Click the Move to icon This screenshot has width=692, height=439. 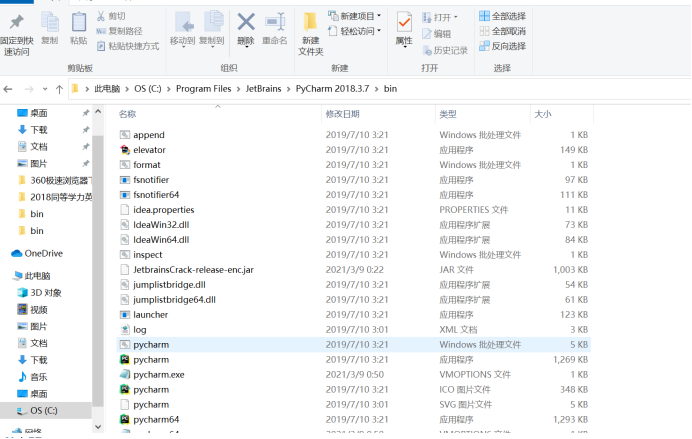point(183,22)
